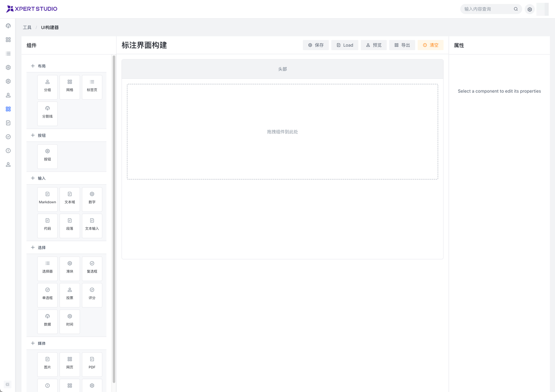Click the exclamation-circle icon in the left sidebar

pyautogui.click(x=8, y=151)
